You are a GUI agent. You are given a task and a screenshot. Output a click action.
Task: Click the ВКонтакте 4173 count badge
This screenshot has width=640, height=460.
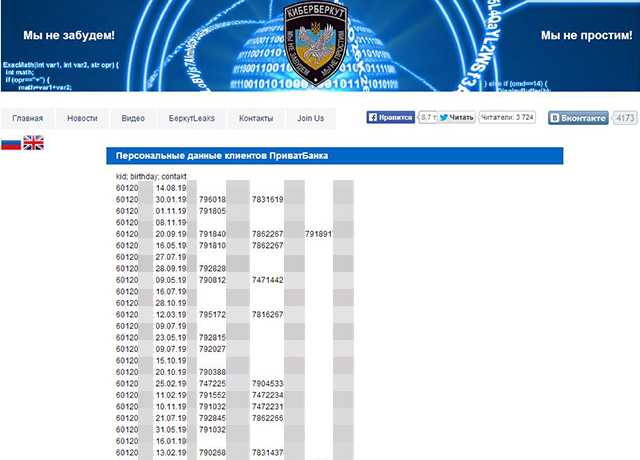624,117
